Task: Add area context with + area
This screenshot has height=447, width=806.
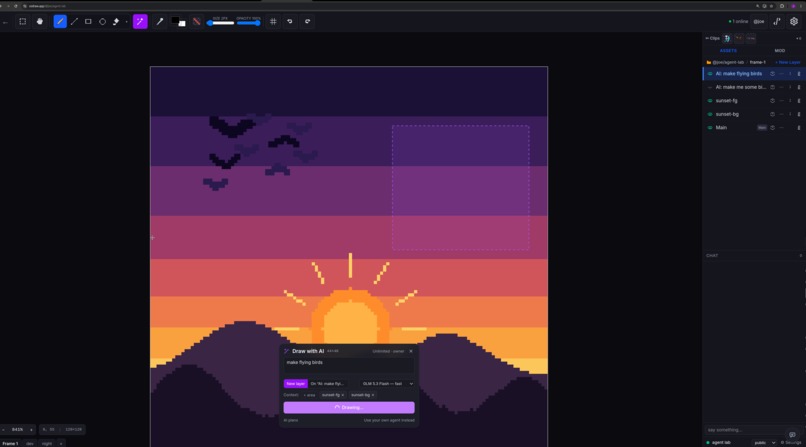Action: click(x=309, y=395)
